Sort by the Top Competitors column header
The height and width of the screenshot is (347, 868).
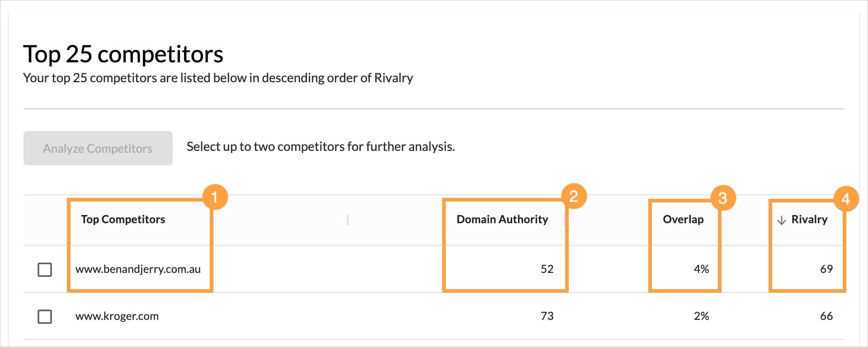tap(123, 220)
